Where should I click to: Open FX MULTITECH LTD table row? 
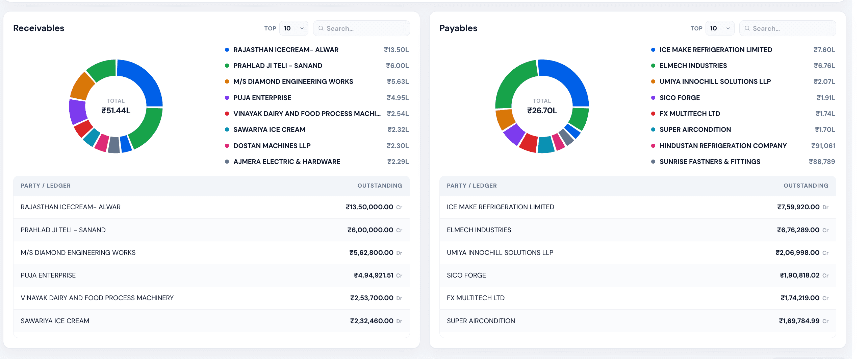coord(638,298)
